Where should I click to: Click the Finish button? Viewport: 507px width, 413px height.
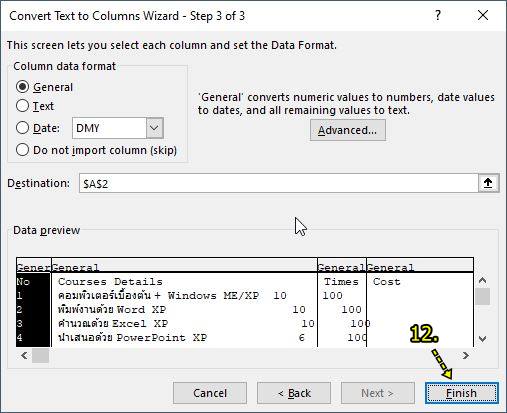click(462, 393)
